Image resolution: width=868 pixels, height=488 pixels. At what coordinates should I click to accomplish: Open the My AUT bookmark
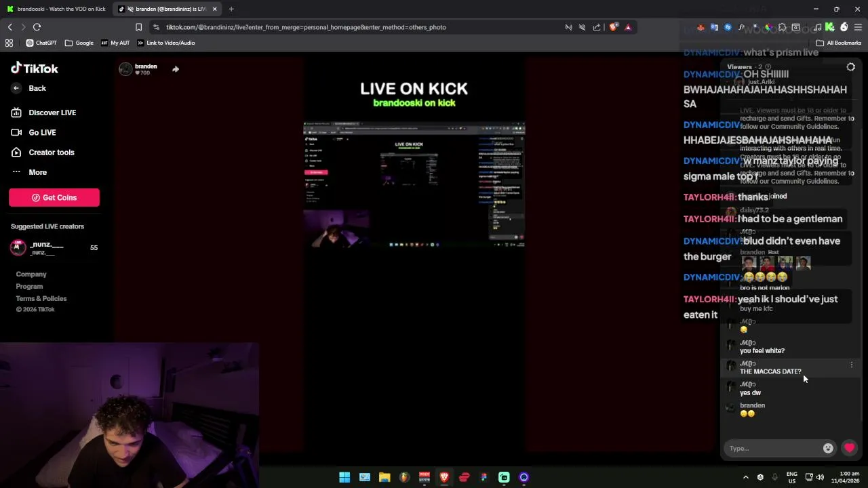[x=115, y=43]
